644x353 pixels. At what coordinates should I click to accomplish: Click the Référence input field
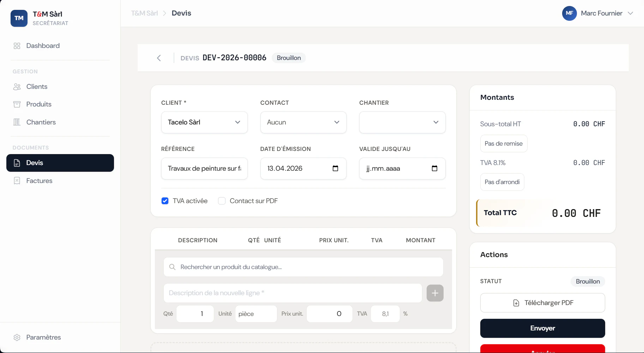(x=204, y=169)
